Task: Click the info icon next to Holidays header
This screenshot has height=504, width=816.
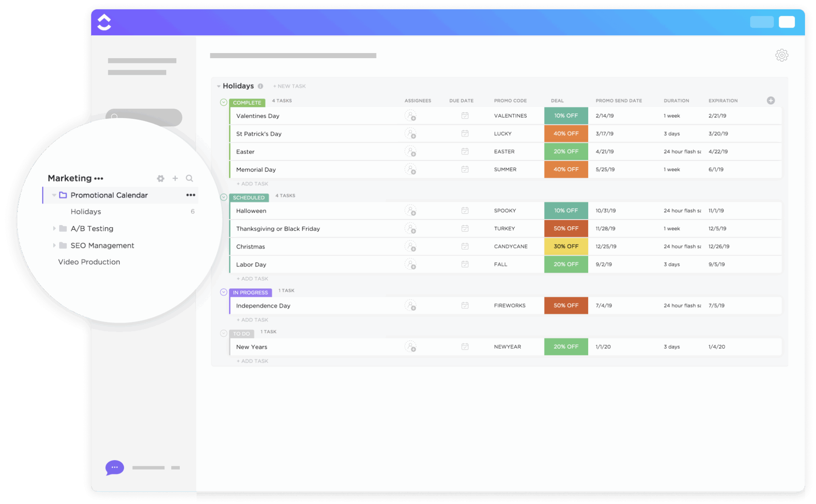Action: 261,86
